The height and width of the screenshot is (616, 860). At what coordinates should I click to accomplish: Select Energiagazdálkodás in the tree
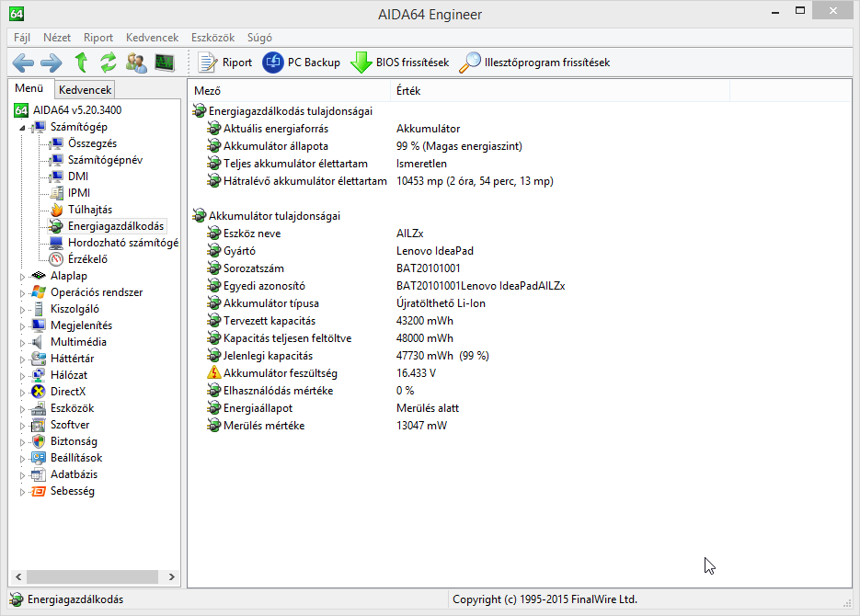click(116, 226)
